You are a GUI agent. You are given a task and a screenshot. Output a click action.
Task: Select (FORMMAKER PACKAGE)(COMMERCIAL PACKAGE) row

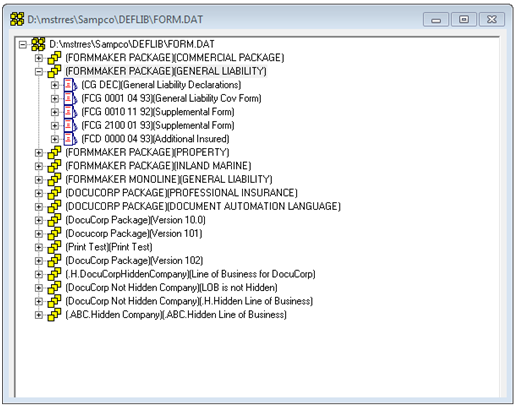(175, 58)
